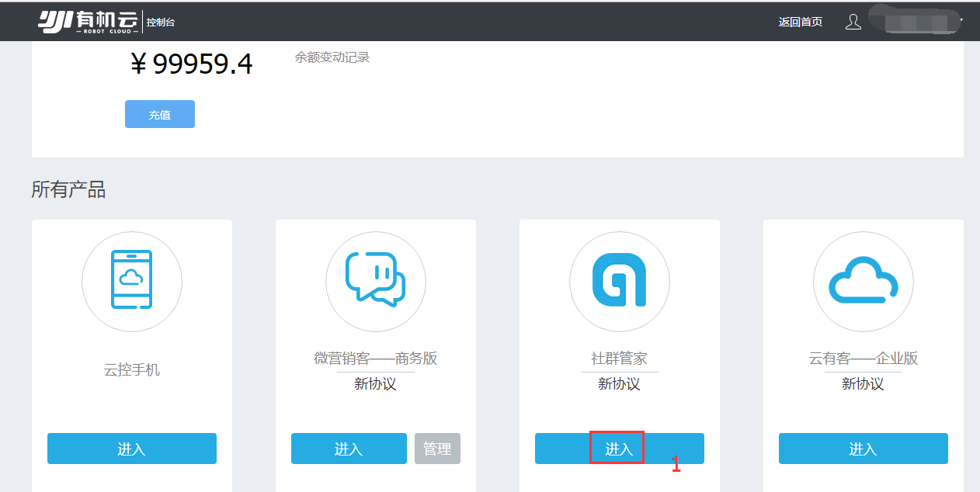Click the 有机云 Robot Cloud logo
Image resolution: width=980 pixels, height=492 pixels.
pyautogui.click(x=89, y=22)
